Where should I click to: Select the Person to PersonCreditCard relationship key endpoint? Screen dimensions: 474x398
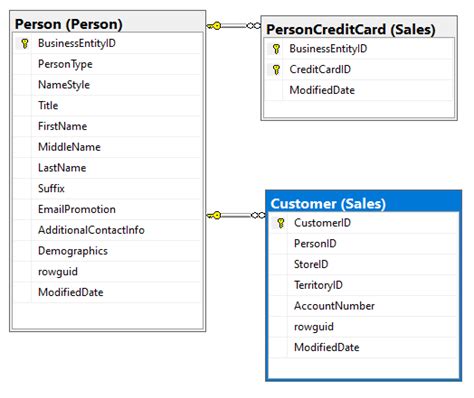click(214, 26)
